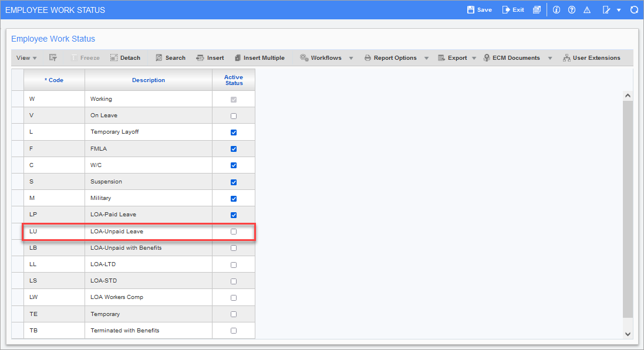Viewport: 644px width, 350px height.
Task: Click the scrollbar up arrow
Action: [628, 96]
